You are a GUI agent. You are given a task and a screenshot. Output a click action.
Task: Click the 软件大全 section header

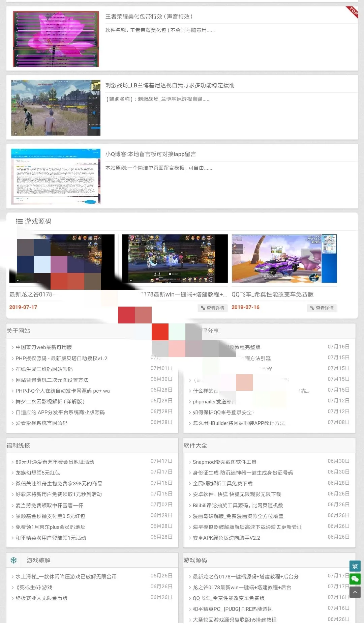(195, 446)
